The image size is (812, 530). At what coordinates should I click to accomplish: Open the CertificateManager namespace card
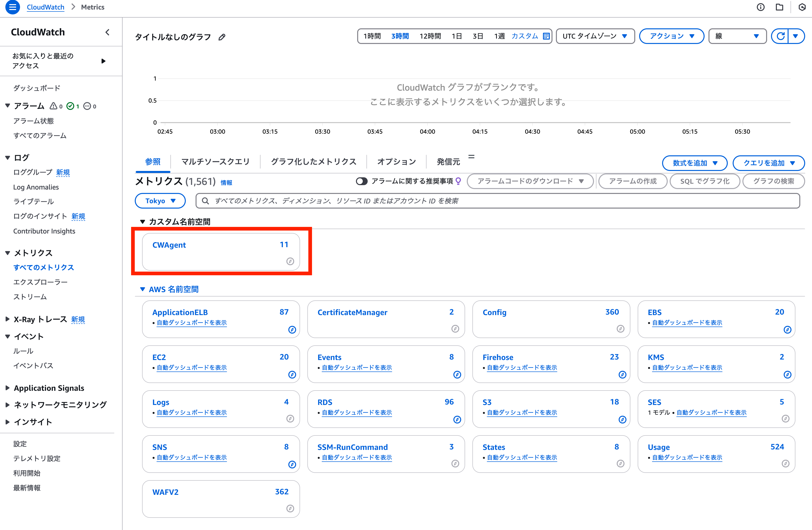pos(386,319)
